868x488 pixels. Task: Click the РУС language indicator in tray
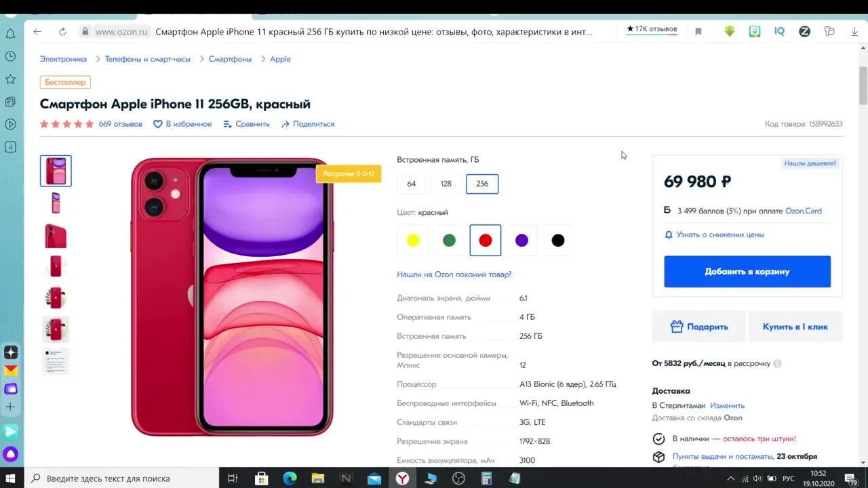point(789,479)
